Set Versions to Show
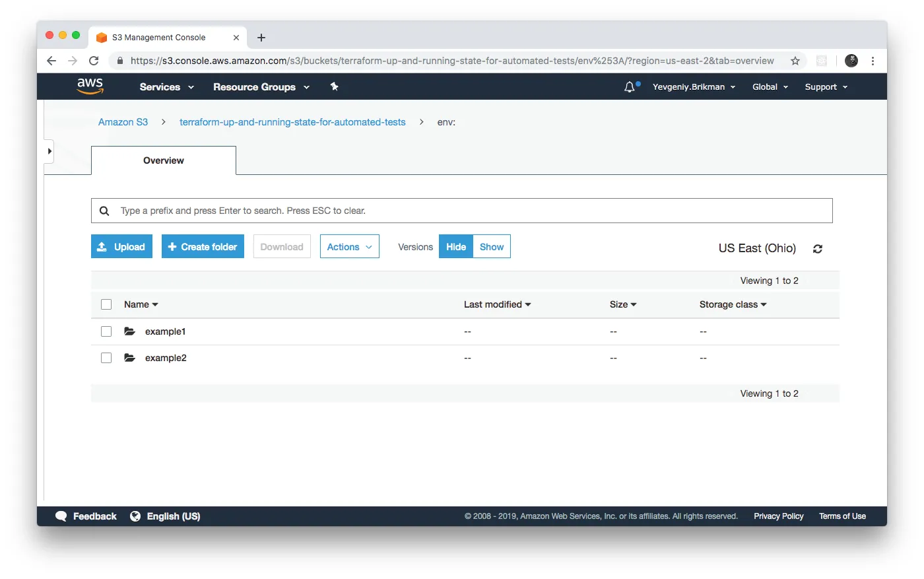The image size is (924, 579). tap(492, 247)
